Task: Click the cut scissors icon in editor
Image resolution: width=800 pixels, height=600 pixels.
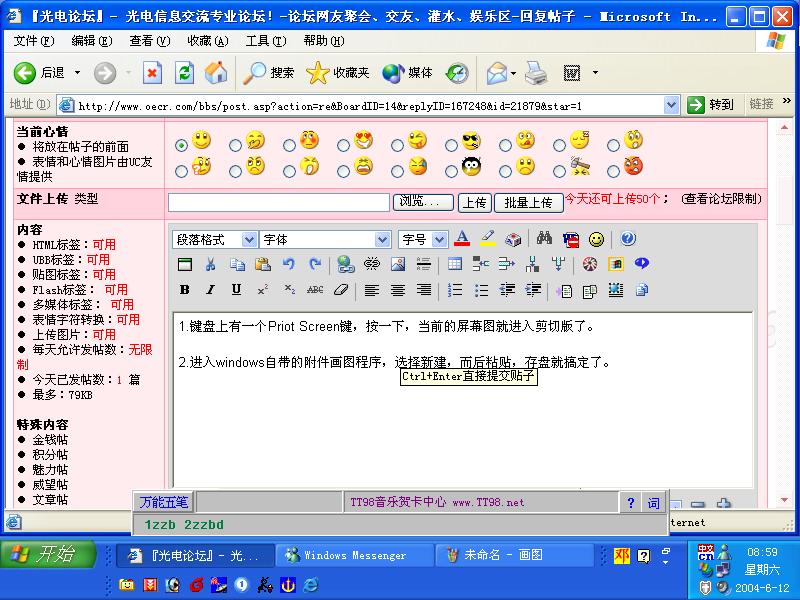Action: point(210,264)
